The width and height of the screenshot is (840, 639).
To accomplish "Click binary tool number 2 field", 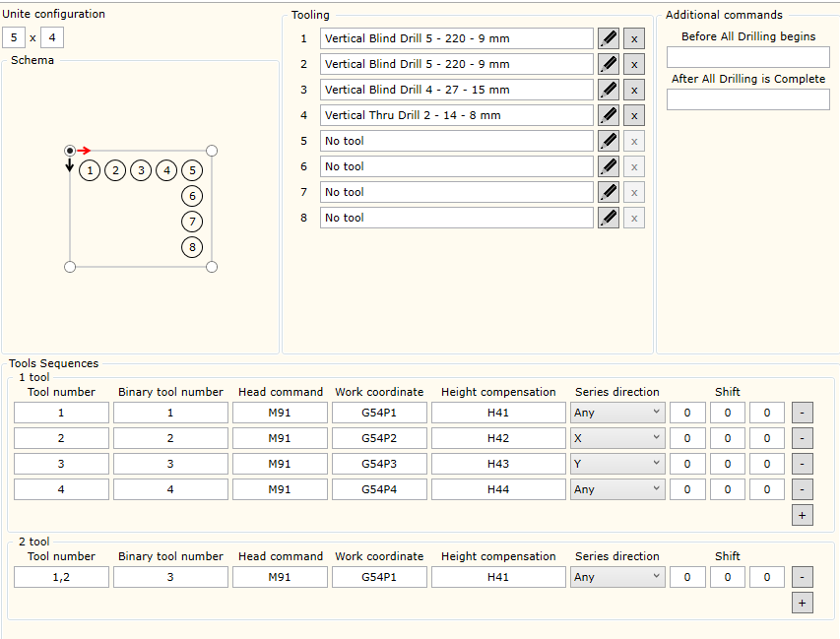I will tap(170, 438).
